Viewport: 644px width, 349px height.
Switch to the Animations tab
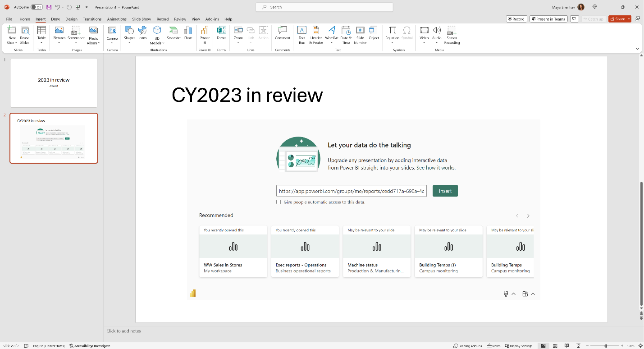click(117, 19)
